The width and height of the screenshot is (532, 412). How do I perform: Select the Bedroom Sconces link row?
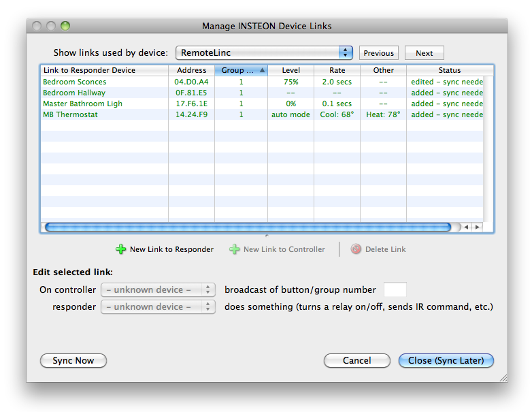coord(262,82)
